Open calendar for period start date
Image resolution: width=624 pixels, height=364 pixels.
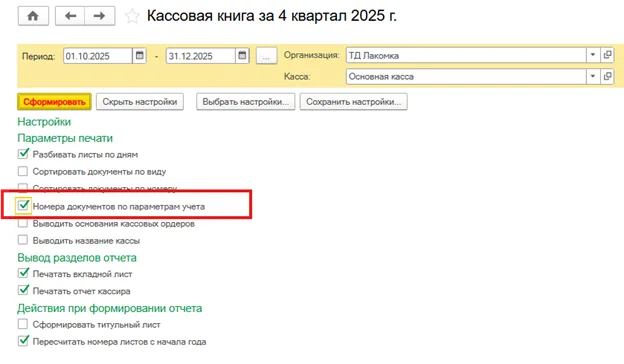[139, 56]
